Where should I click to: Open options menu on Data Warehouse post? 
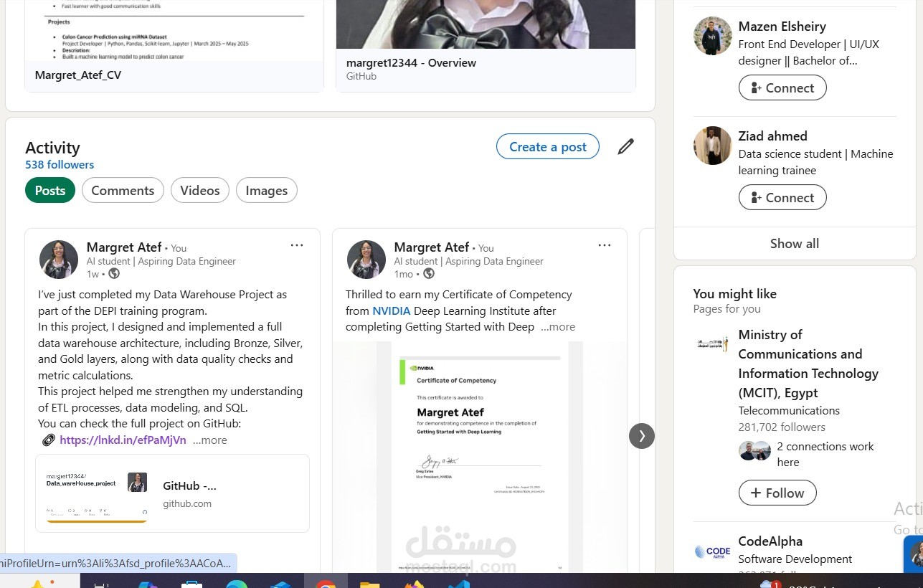click(297, 245)
